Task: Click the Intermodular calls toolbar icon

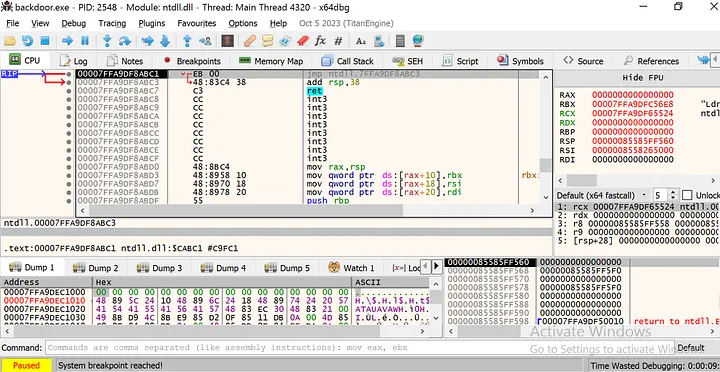Action: [x=379, y=41]
